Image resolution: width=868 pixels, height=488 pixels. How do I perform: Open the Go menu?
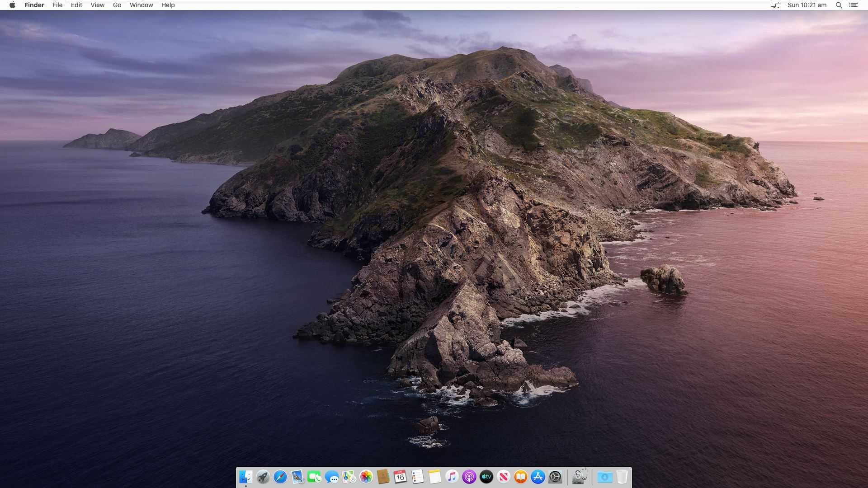(x=117, y=5)
